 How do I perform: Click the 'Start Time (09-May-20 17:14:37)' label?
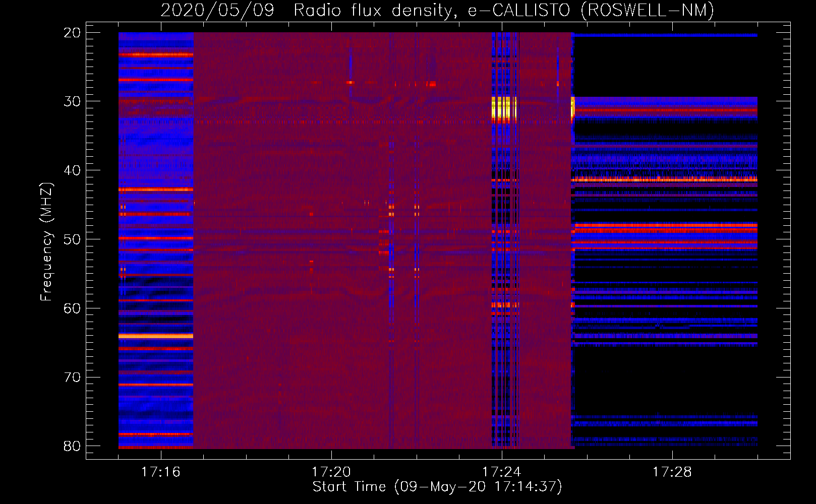pyautogui.click(x=437, y=487)
